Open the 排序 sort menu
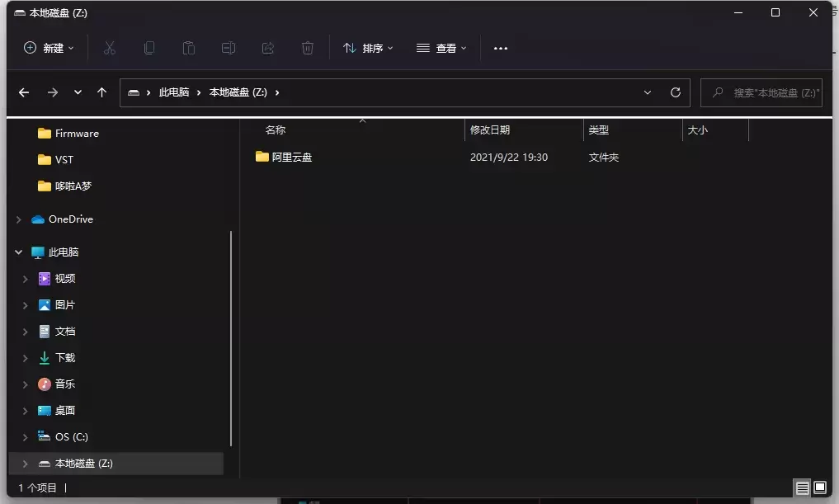 coord(368,48)
